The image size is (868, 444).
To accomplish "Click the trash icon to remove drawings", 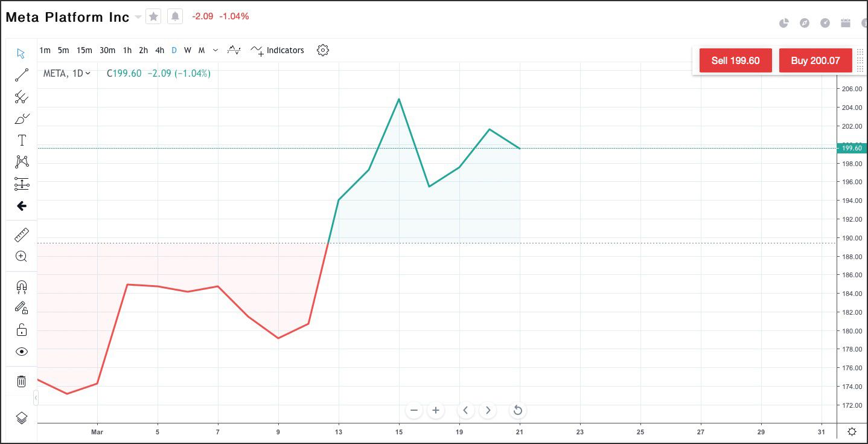I will click(x=22, y=381).
